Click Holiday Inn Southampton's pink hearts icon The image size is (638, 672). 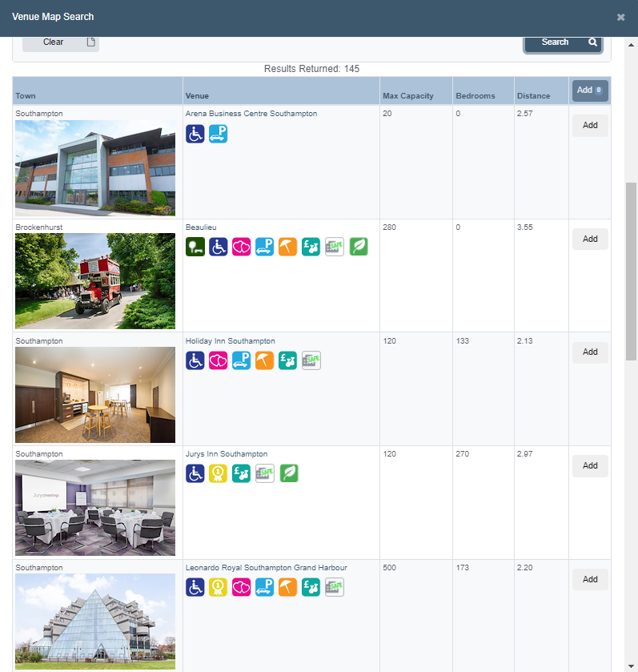click(218, 360)
